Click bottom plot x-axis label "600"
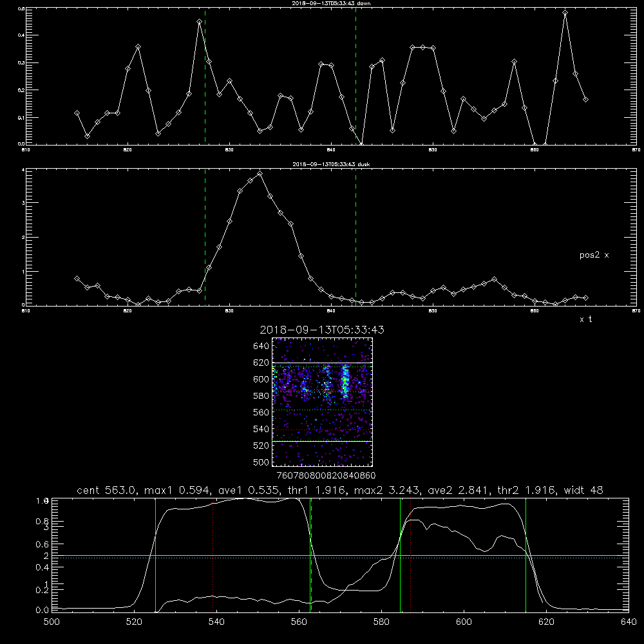Viewport: 644px width, 644px height. pyautogui.click(x=464, y=622)
